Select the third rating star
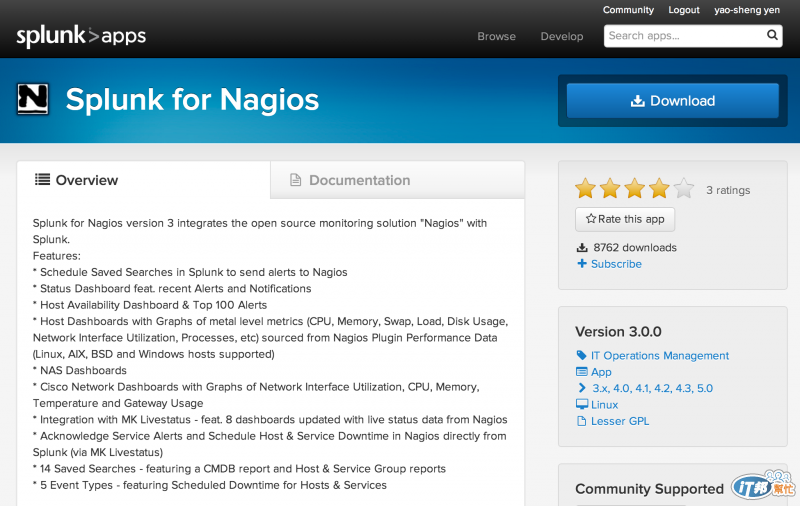 tap(635, 188)
